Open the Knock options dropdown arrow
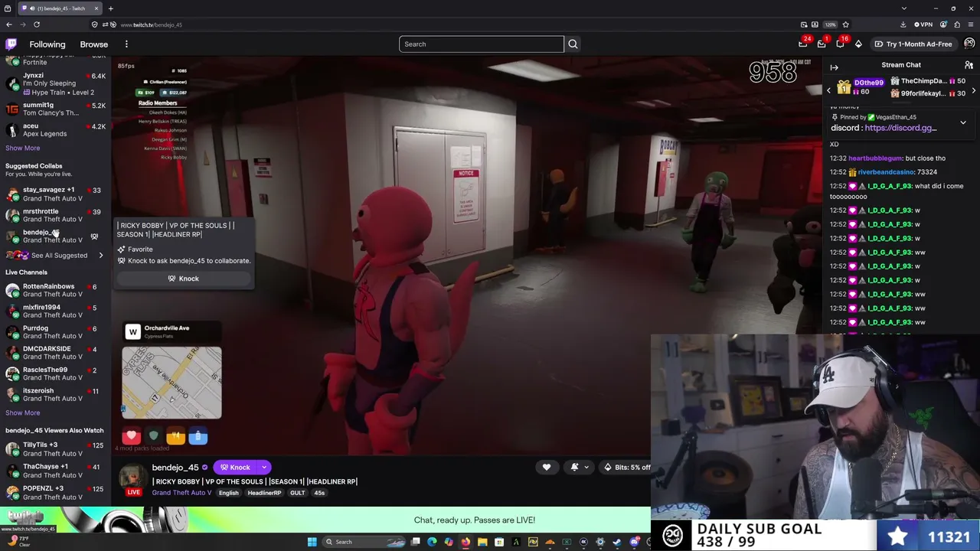The width and height of the screenshot is (980, 551). [x=264, y=468]
